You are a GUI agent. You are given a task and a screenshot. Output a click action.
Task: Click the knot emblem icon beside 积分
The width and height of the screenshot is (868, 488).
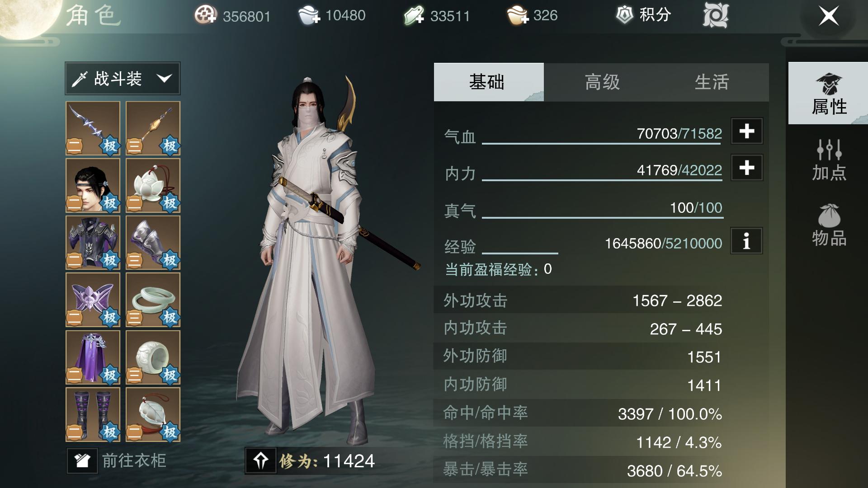point(716,15)
